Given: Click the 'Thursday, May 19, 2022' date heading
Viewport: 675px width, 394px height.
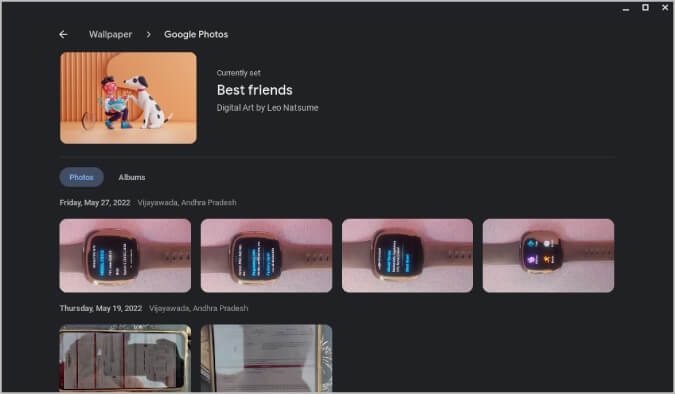Looking at the screenshot, I should tap(101, 308).
